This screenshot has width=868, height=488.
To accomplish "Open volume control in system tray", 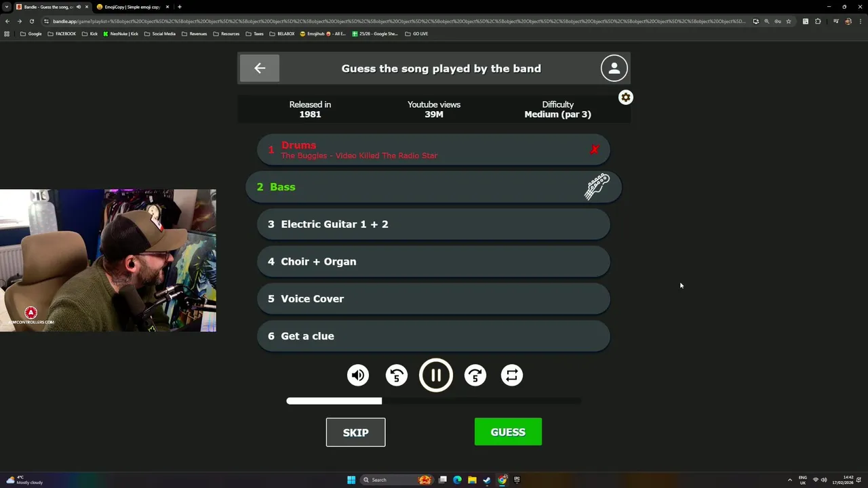I will 824,480.
